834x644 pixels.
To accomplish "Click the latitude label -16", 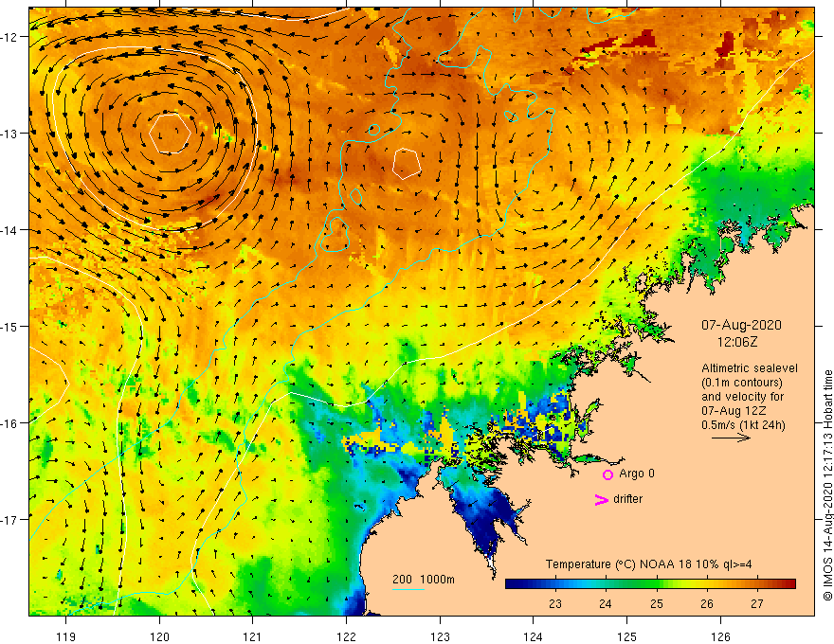I will pyautogui.click(x=10, y=423).
